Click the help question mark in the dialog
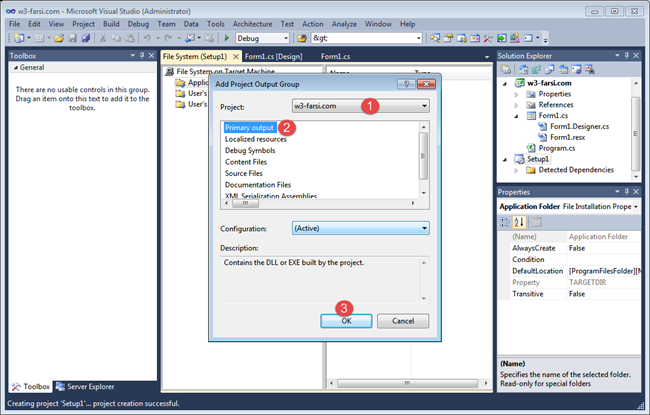 click(405, 84)
